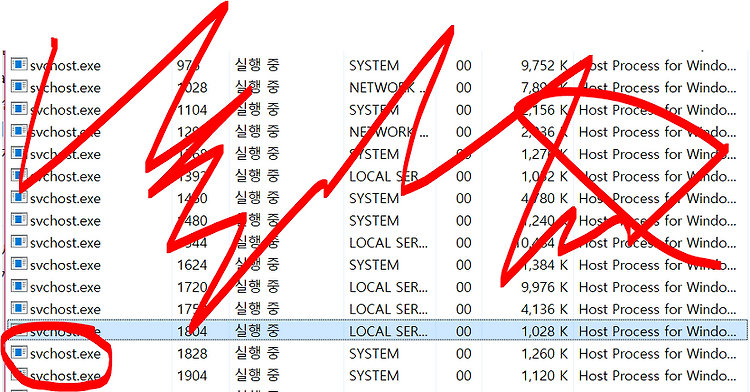
Task: Select svchost.exe name in the PID 1904 row
Action: click(65, 376)
